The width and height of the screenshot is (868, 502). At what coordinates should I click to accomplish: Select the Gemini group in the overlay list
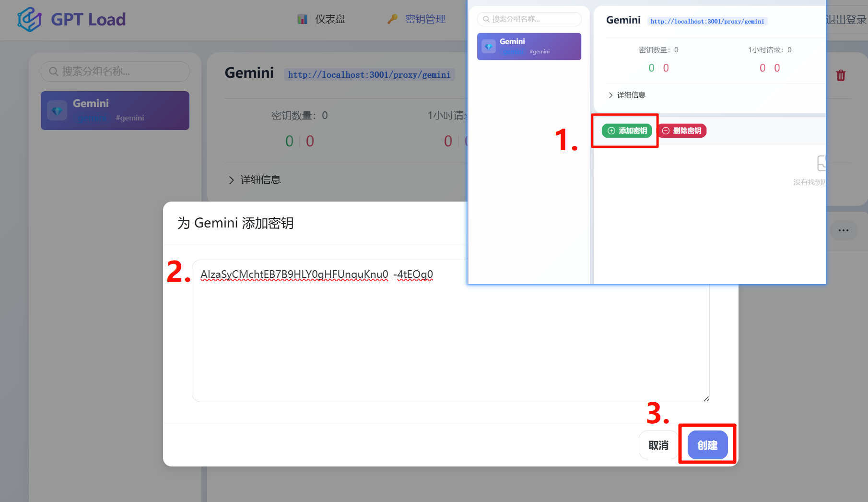click(528, 46)
